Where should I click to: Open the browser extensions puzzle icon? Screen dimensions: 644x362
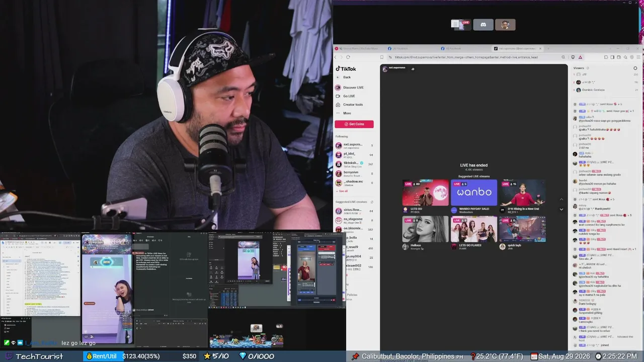coord(606,57)
